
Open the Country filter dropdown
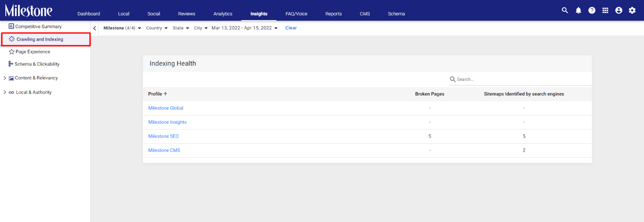pos(157,28)
